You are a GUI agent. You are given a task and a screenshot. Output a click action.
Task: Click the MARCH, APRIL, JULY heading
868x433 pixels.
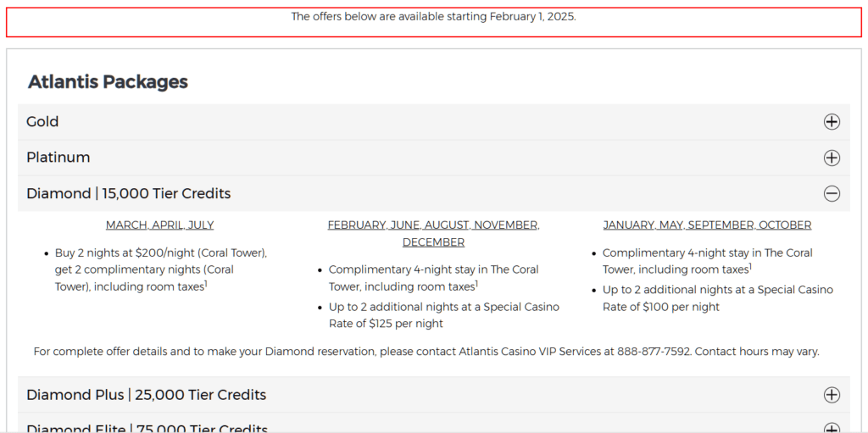(160, 225)
